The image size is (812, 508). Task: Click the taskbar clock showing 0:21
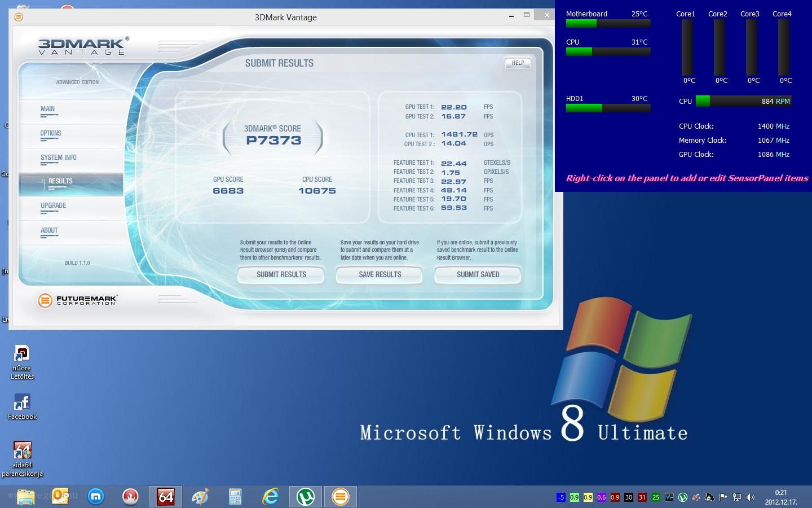coord(781,497)
